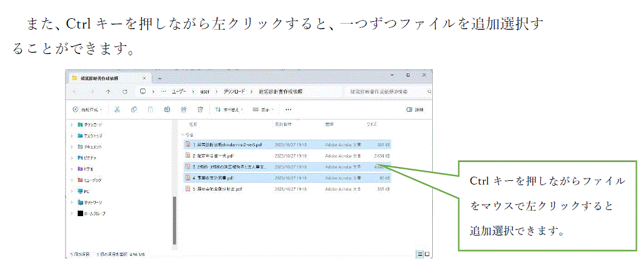The height and width of the screenshot is (275, 644).
Task: Click the Delete trash can icon
Action: tap(200, 110)
